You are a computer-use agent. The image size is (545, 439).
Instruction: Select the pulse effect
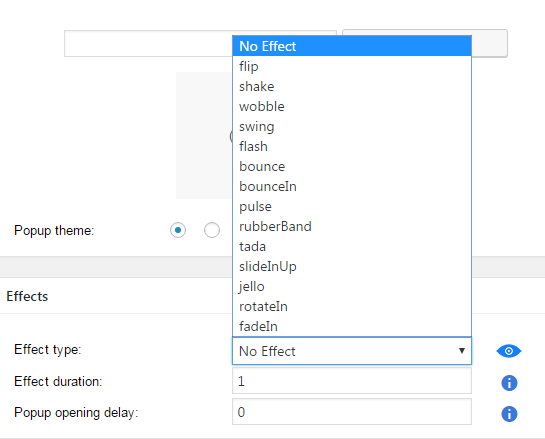[x=352, y=206]
